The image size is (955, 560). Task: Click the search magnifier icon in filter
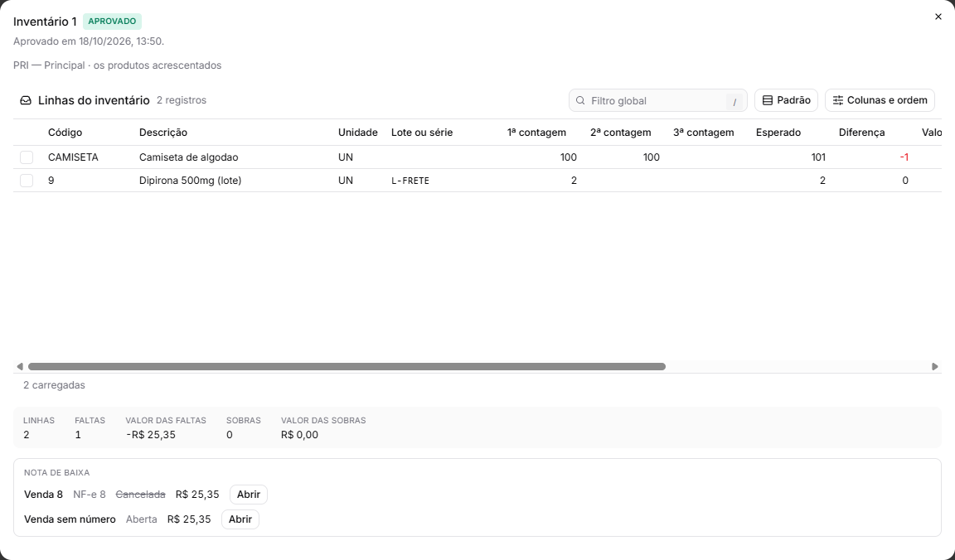580,100
